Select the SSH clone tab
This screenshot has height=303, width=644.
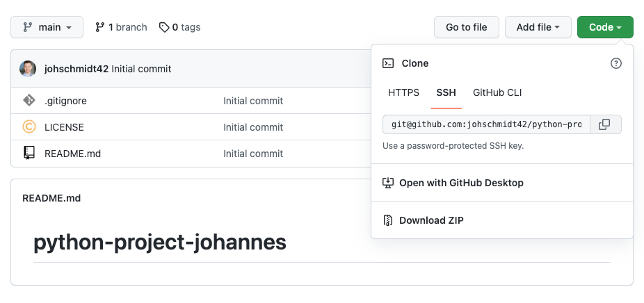(446, 92)
